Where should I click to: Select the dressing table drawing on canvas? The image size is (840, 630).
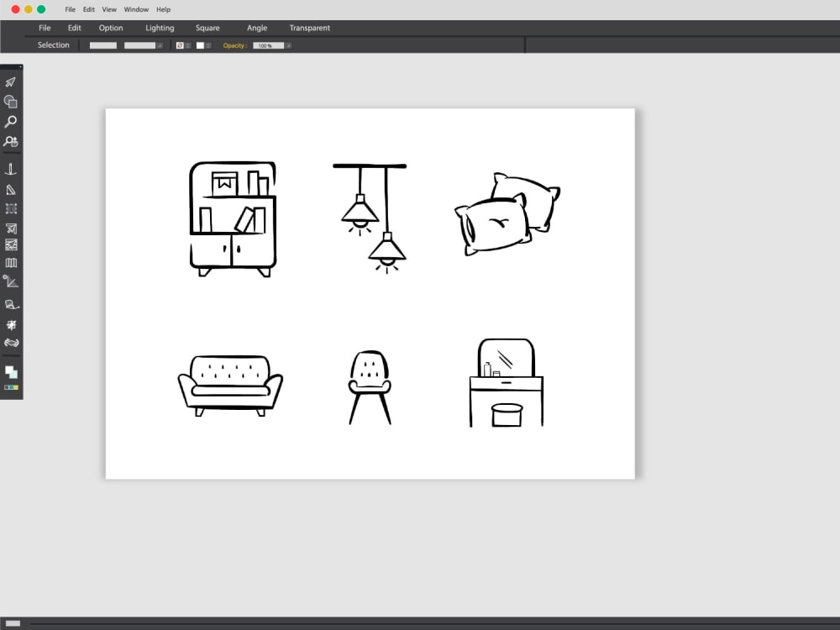[x=507, y=382]
